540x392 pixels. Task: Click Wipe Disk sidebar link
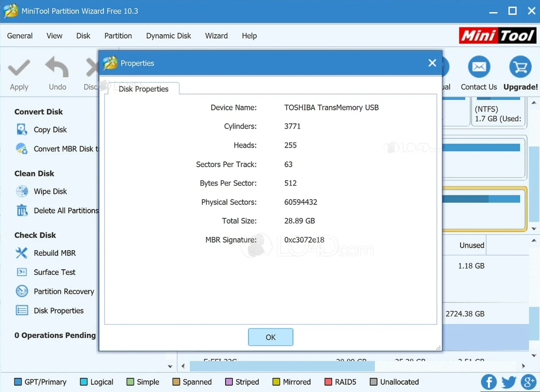pos(50,191)
